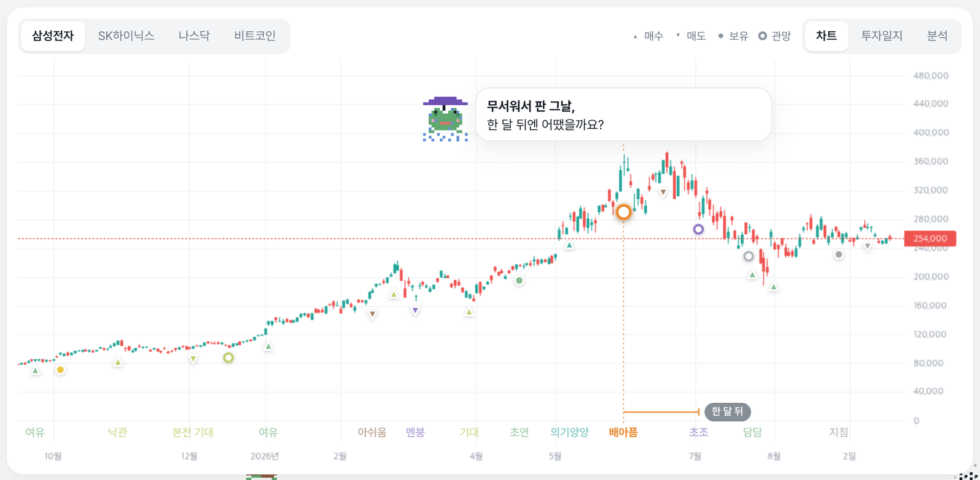
Task: Select the purple ring marker above 초조
Action: (x=698, y=229)
